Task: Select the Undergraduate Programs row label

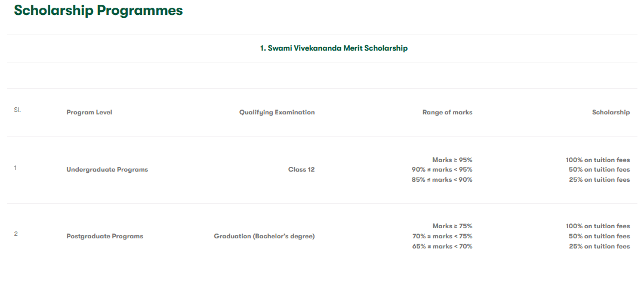Action: (x=107, y=170)
